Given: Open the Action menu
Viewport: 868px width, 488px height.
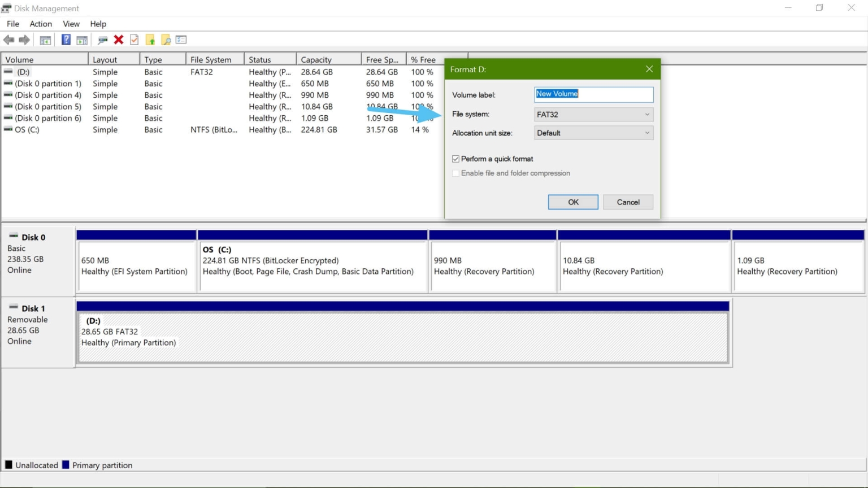Looking at the screenshot, I should (x=40, y=24).
